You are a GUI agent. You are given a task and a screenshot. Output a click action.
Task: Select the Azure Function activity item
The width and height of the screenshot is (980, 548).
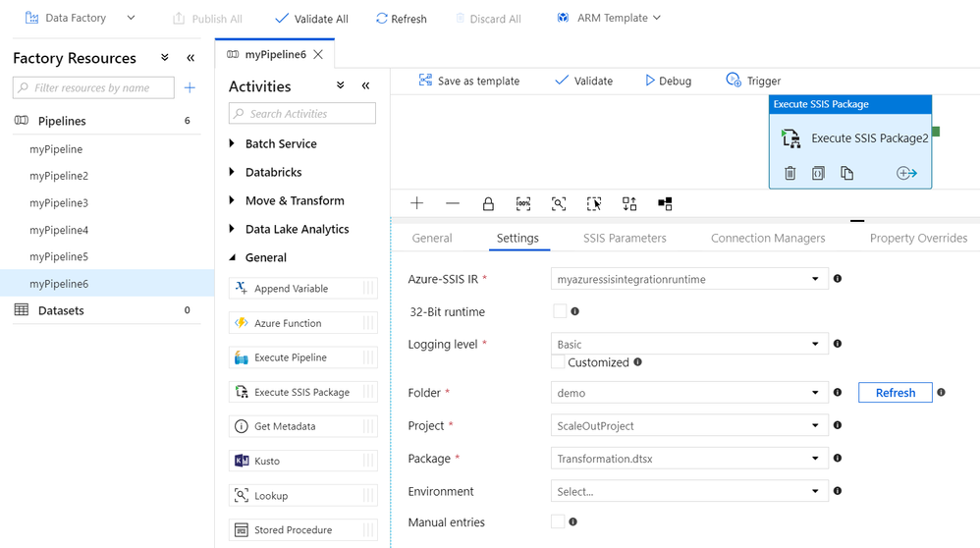(303, 323)
